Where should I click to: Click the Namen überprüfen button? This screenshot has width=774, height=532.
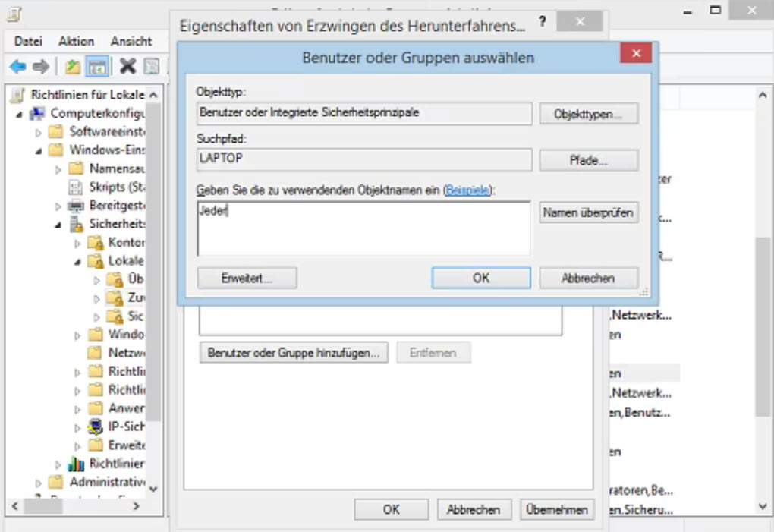(588, 213)
